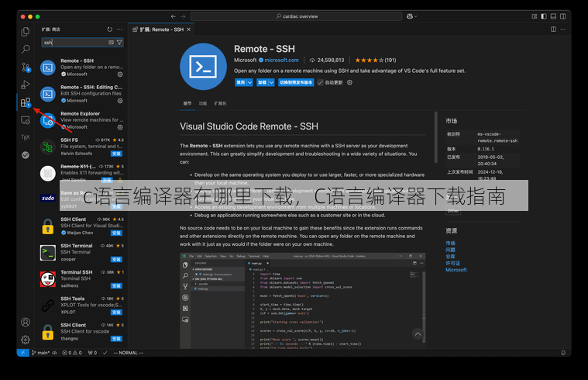Close the Remote - SSH extension tab

[x=188, y=29]
